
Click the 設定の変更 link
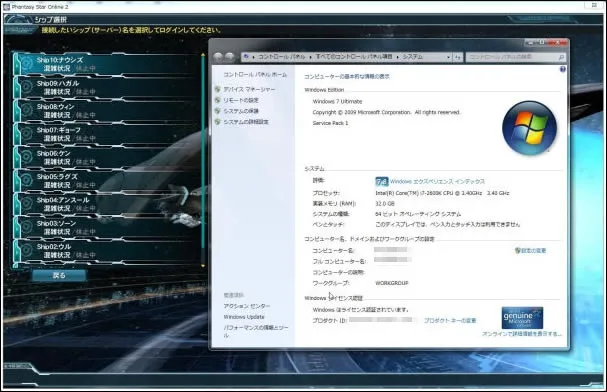pyautogui.click(x=533, y=251)
